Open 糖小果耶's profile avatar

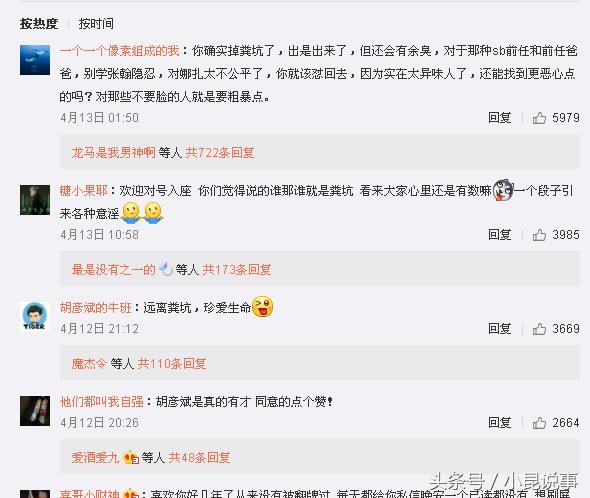point(35,200)
